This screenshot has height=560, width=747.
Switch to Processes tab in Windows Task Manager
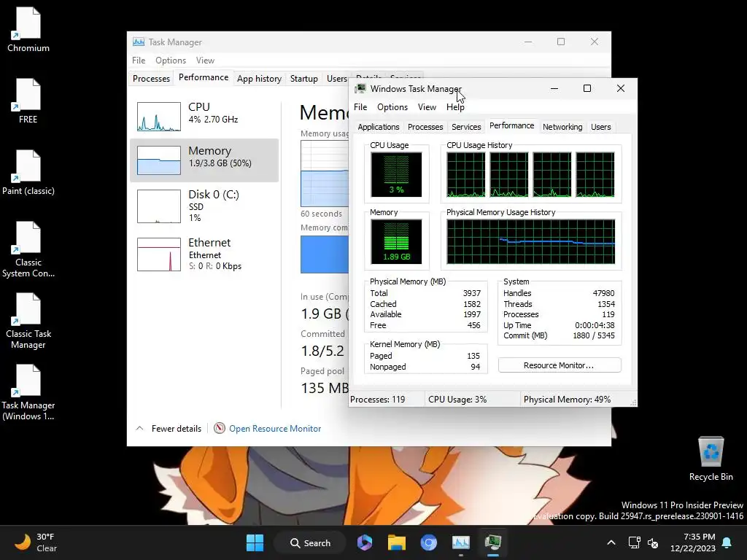pos(425,127)
